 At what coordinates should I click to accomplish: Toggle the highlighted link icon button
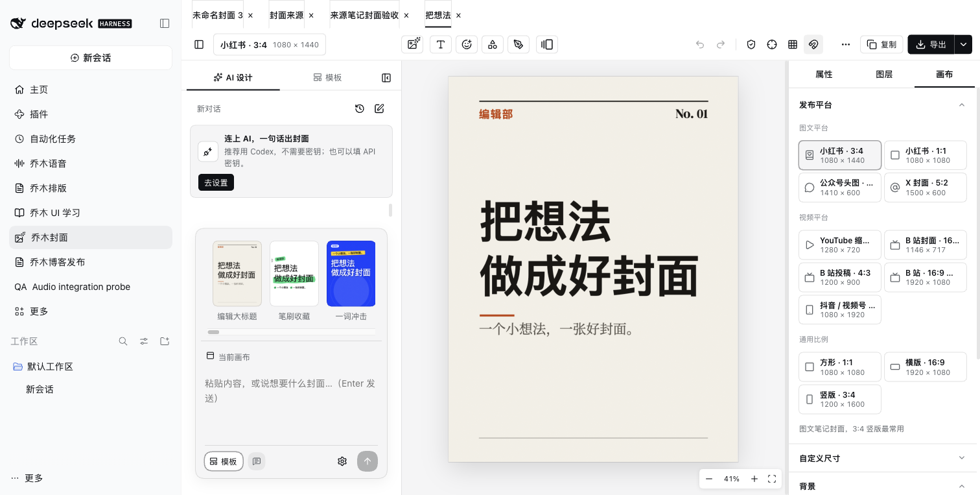point(813,44)
